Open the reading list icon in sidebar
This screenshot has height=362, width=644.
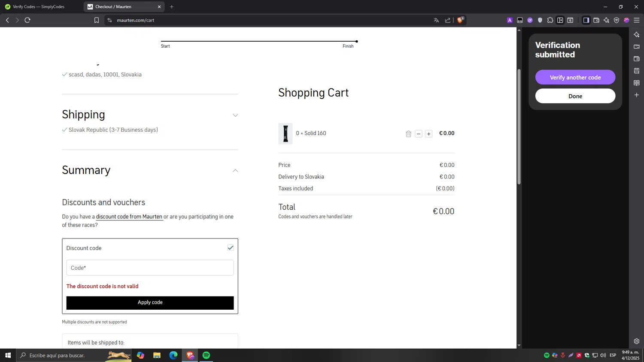click(x=637, y=83)
